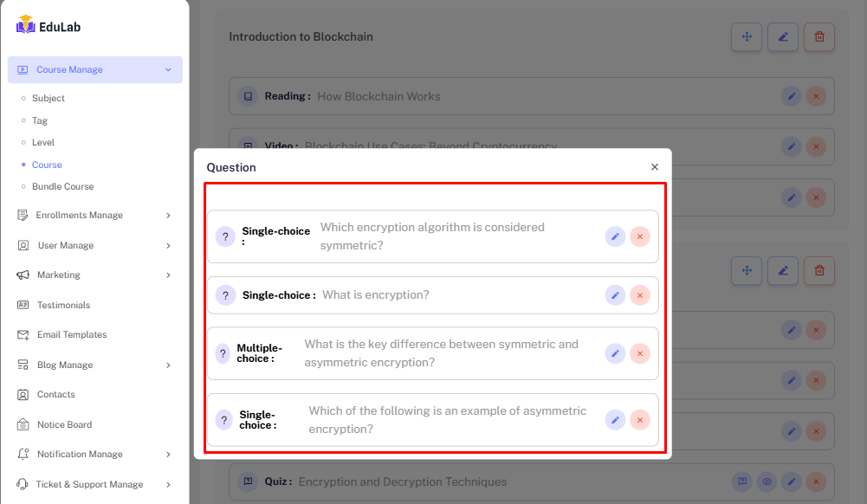
Task: Edit the symmetric encryption algorithm question
Action: click(615, 236)
